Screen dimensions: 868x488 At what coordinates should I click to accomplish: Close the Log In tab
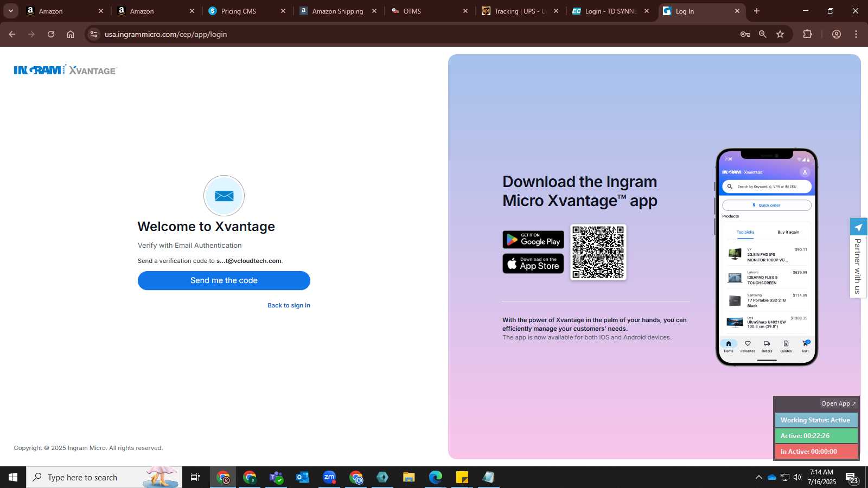click(737, 11)
